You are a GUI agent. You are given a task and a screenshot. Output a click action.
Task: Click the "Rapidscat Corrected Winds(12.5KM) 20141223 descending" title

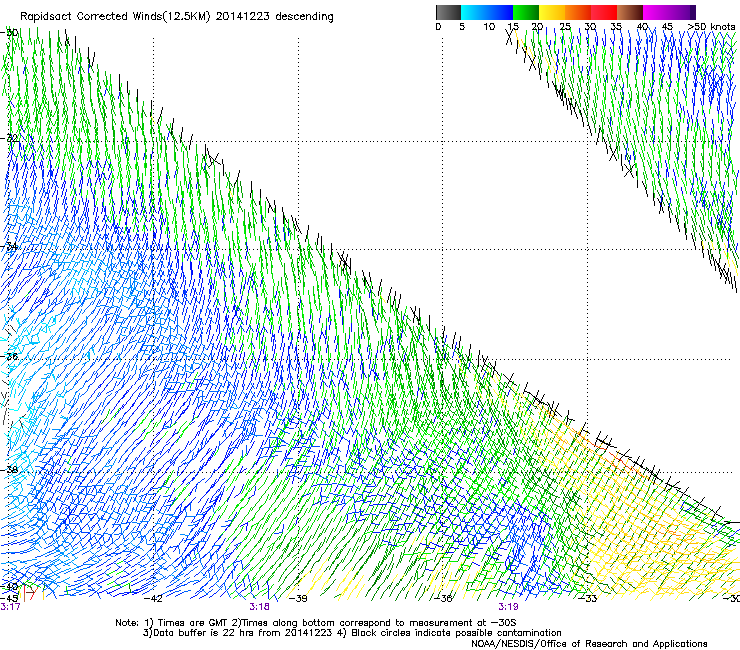click(x=177, y=17)
